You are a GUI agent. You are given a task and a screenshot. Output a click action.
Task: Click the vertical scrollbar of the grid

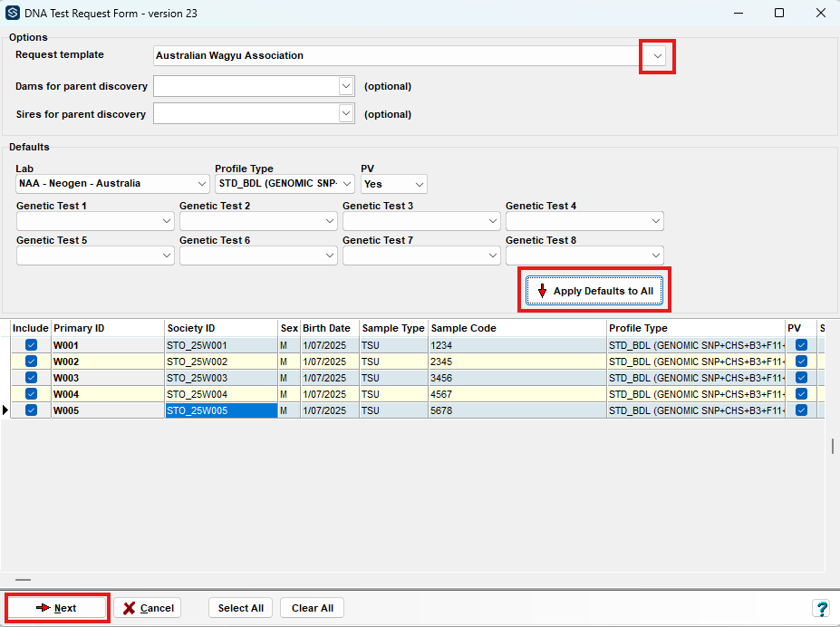click(x=833, y=447)
